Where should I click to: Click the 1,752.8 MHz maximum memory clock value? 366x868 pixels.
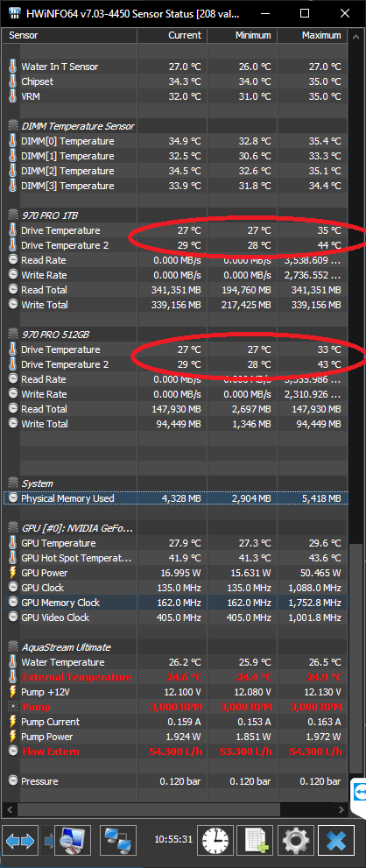tap(314, 603)
